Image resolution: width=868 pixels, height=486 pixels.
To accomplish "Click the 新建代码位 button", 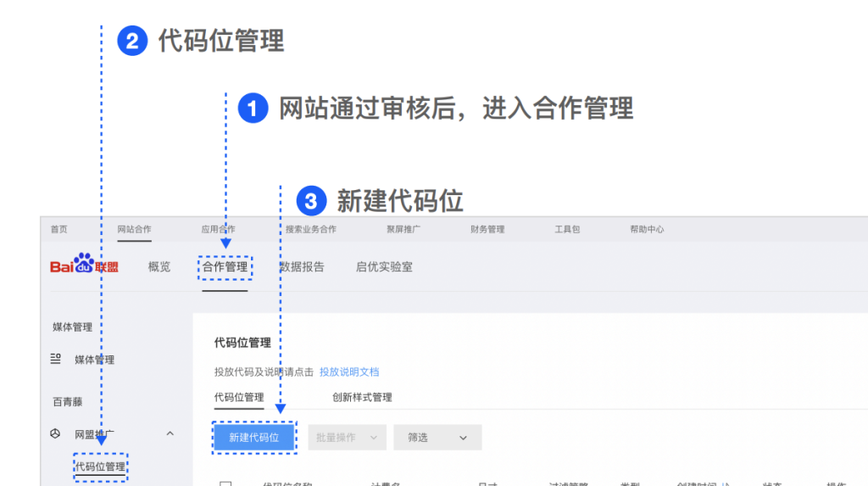I will pyautogui.click(x=253, y=438).
